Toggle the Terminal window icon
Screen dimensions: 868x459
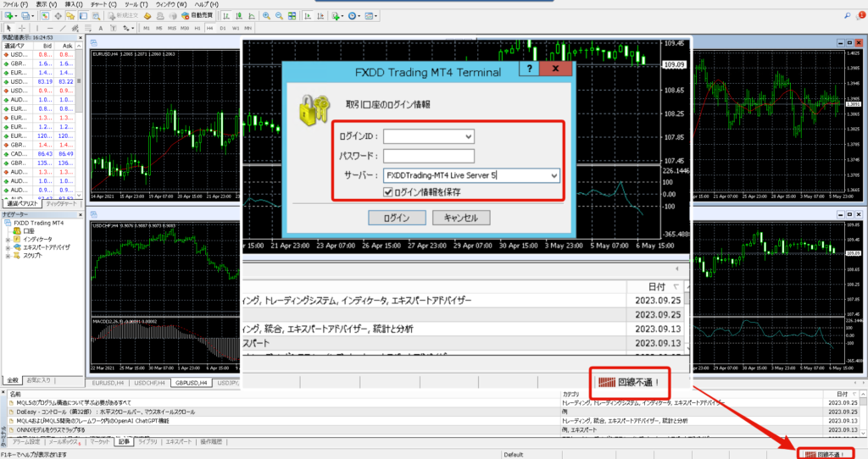[83, 16]
